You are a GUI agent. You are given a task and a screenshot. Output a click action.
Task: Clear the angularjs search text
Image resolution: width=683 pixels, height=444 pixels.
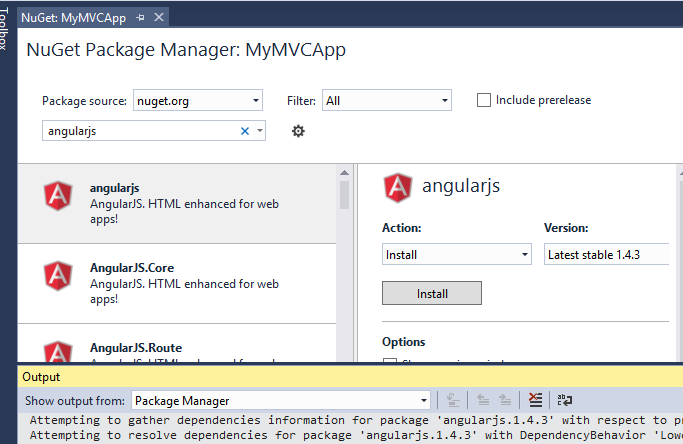(x=245, y=131)
